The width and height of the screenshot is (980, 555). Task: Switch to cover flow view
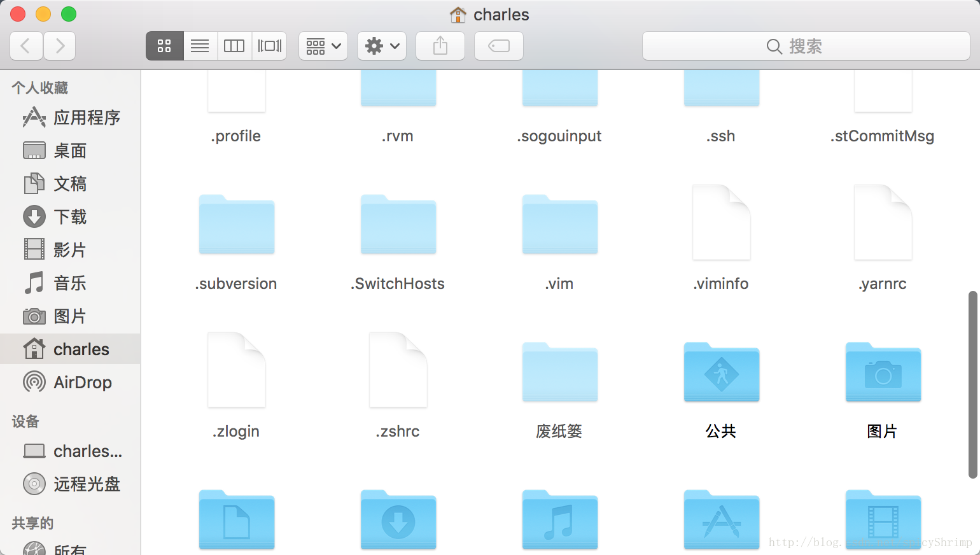pyautogui.click(x=269, y=45)
